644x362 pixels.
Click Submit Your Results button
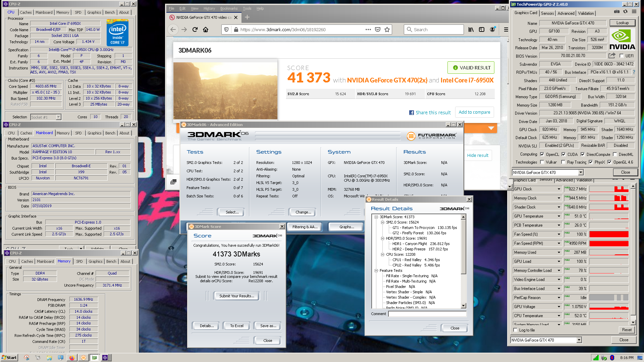coord(236,296)
